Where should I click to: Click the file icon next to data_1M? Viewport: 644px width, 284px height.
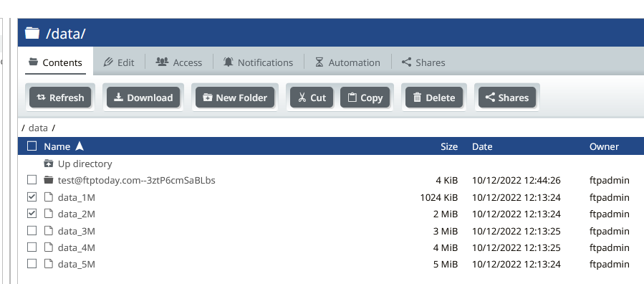pos(49,197)
